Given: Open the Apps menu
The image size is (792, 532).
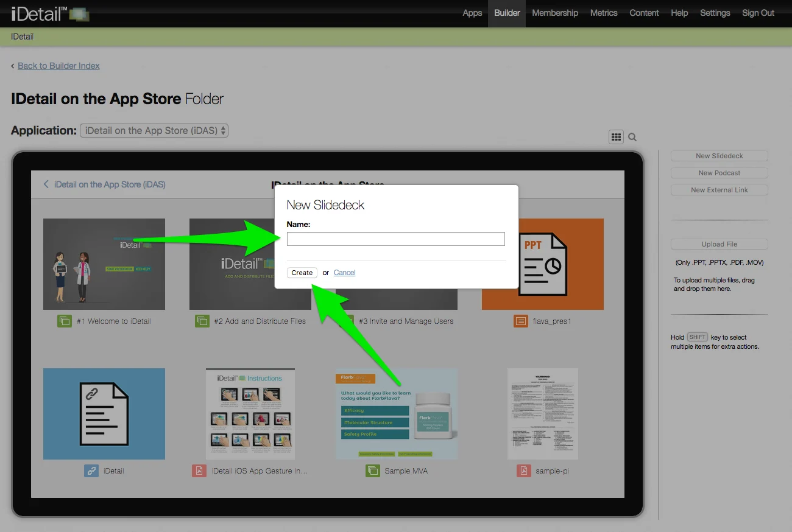Looking at the screenshot, I should click(x=472, y=13).
